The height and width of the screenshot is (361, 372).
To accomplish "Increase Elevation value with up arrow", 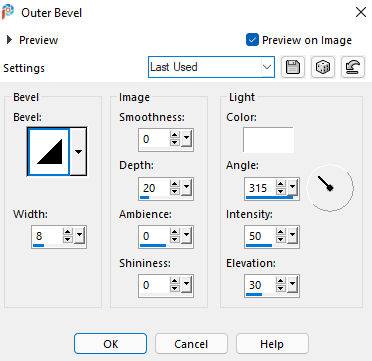I will click(x=281, y=281).
